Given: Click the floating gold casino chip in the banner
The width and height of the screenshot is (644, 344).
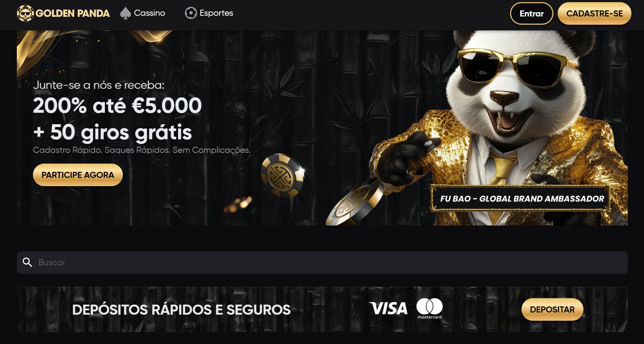Looking at the screenshot, I should point(282,175).
